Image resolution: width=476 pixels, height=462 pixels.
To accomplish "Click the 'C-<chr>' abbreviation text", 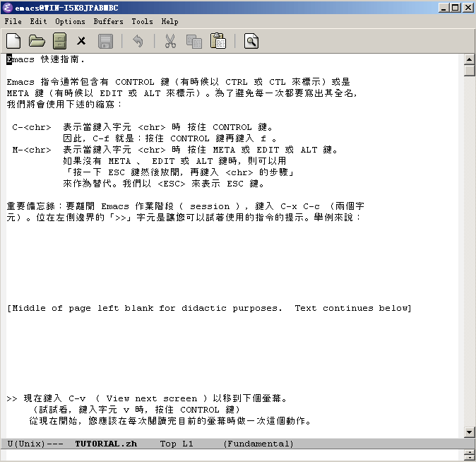I will (x=32, y=127).
